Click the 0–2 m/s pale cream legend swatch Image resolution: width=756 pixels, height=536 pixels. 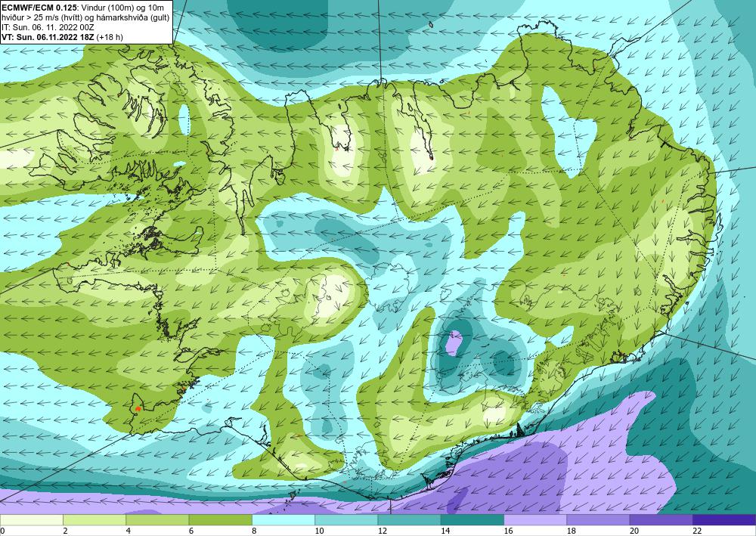31,519
